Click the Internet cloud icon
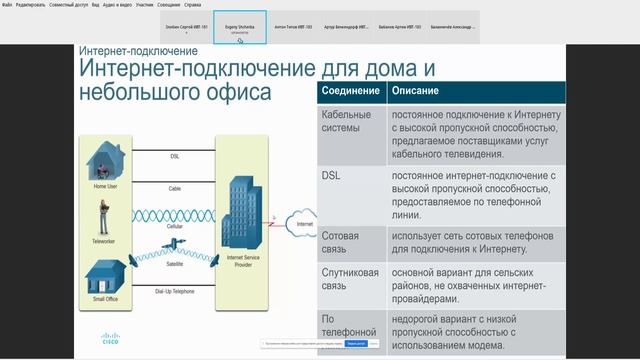Image resolution: width=640 pixels, height=360 pixels. (302, 223)
